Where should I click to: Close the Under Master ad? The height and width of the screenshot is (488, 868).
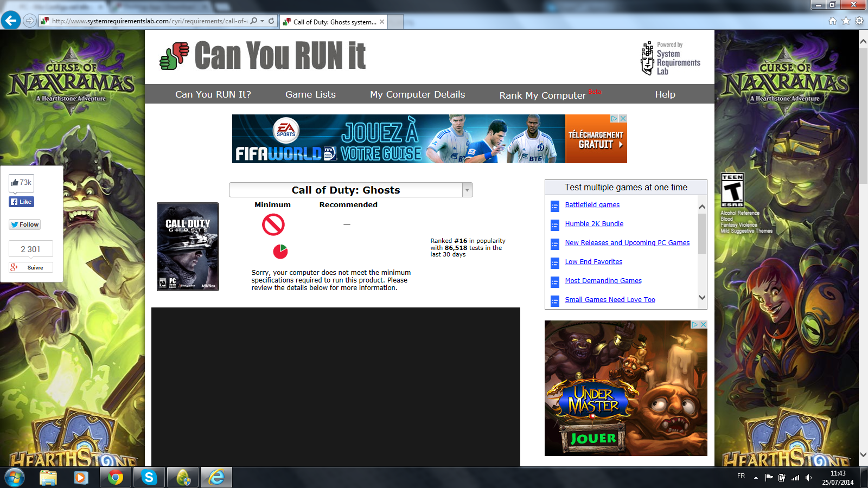(703, 324)
